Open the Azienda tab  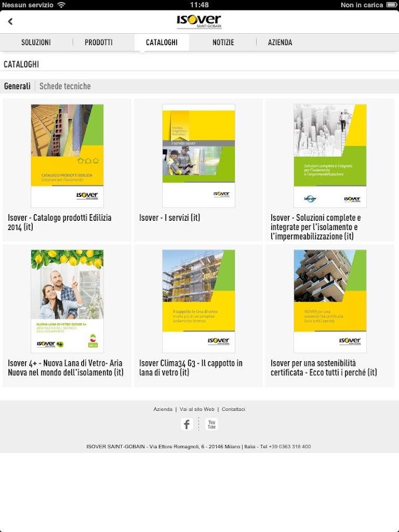280,43
